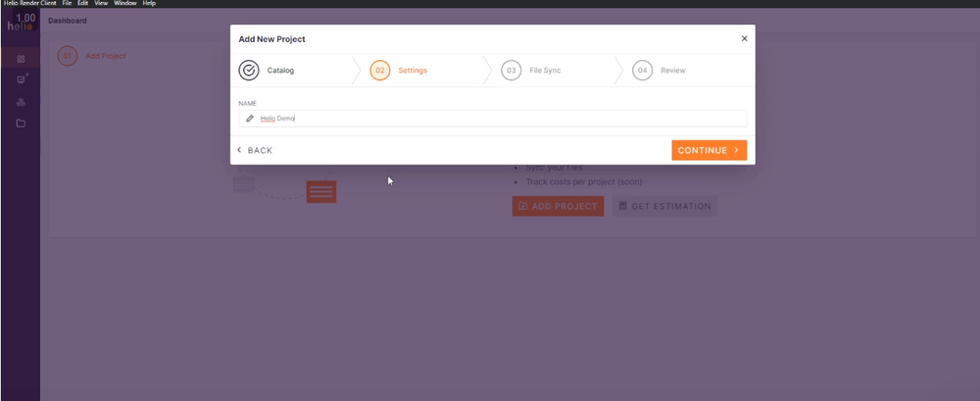980x401 pixels.
Task: Click the GET ESTIMATION button behind dialog
Action: click(x=664, y=206)
